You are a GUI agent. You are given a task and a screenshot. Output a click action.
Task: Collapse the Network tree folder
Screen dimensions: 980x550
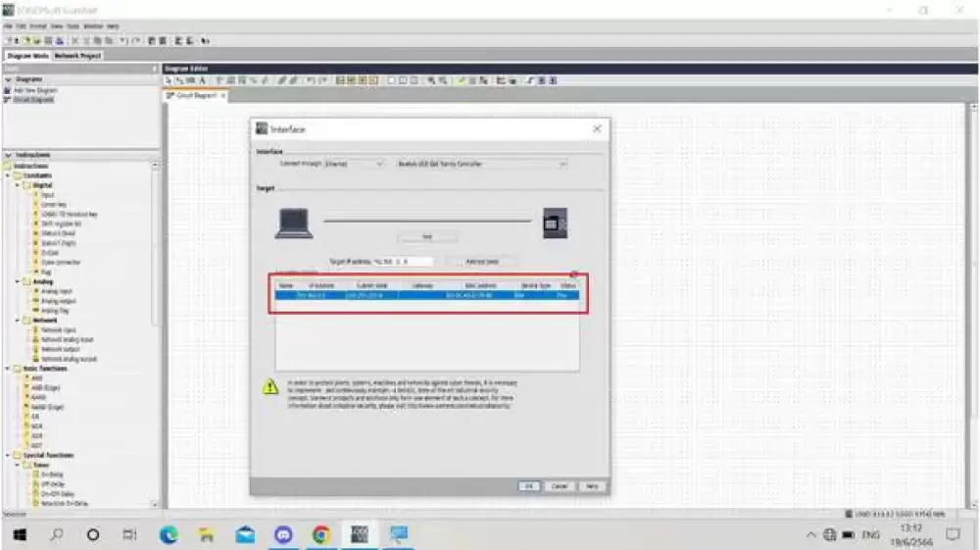(18, 320)
